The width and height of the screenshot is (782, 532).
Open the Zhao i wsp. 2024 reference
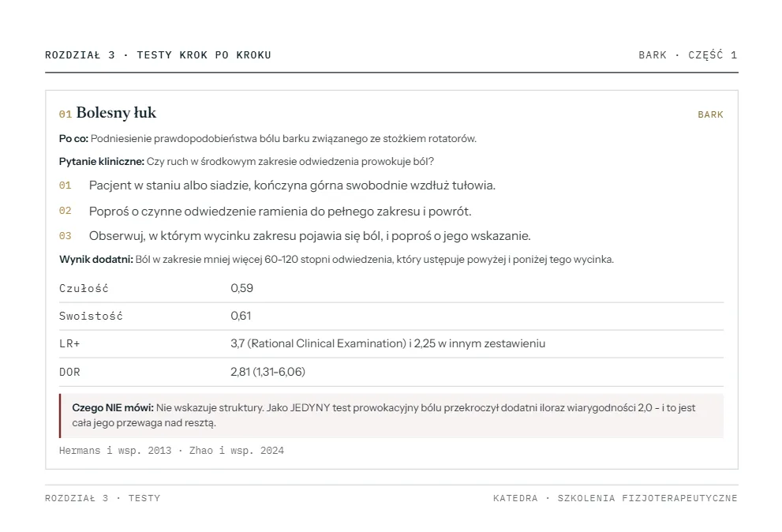click(237, 451)
